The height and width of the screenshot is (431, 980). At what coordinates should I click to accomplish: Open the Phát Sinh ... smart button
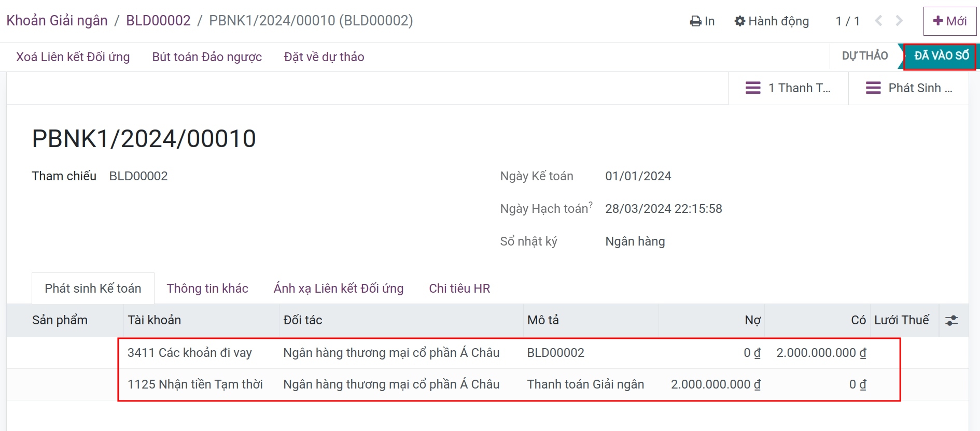[x=908, y=88]
